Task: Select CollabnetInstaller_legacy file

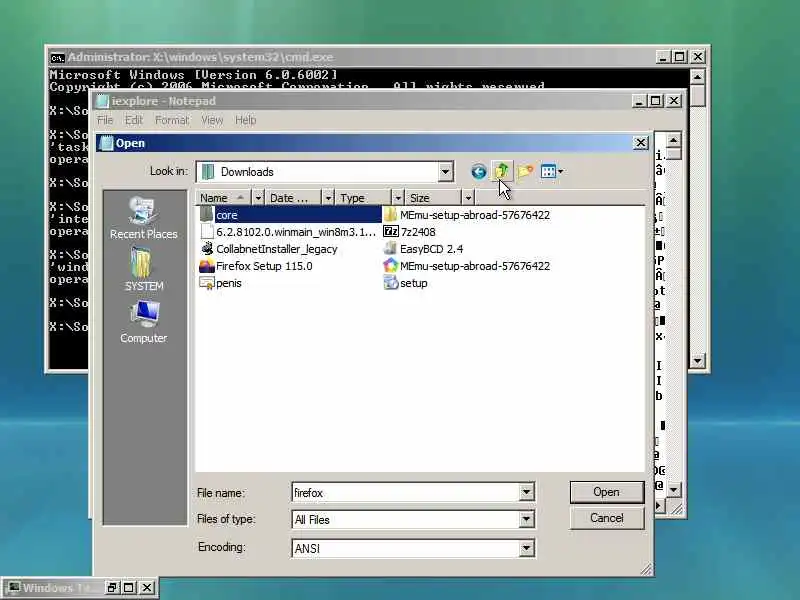Action: (x=268, y=249)
